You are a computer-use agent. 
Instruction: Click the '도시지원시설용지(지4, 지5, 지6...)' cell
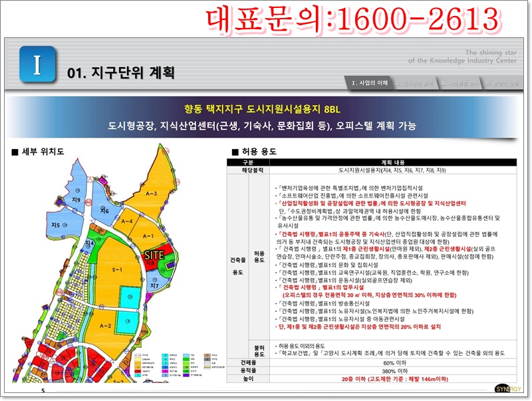pos(392,170)
